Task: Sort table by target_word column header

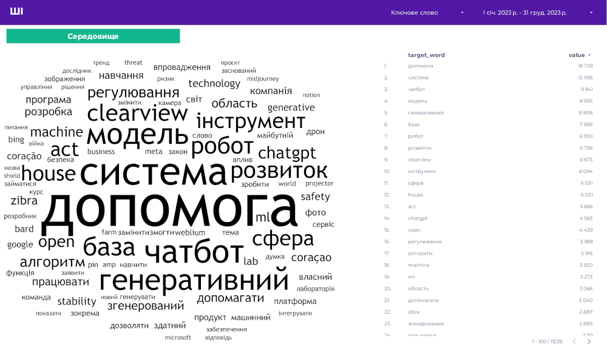Action: tap(426, 55)
